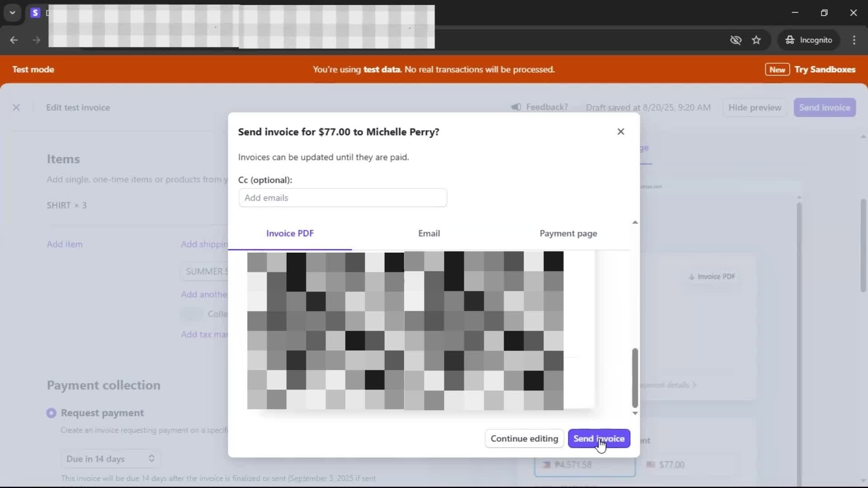
Task: Switch to the Email tab
Action: click(429, 234)
